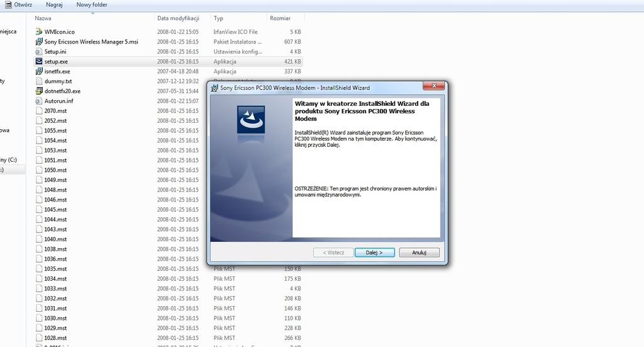
Task: Click the 2052.mst file icon
Action: pos(38,120)
